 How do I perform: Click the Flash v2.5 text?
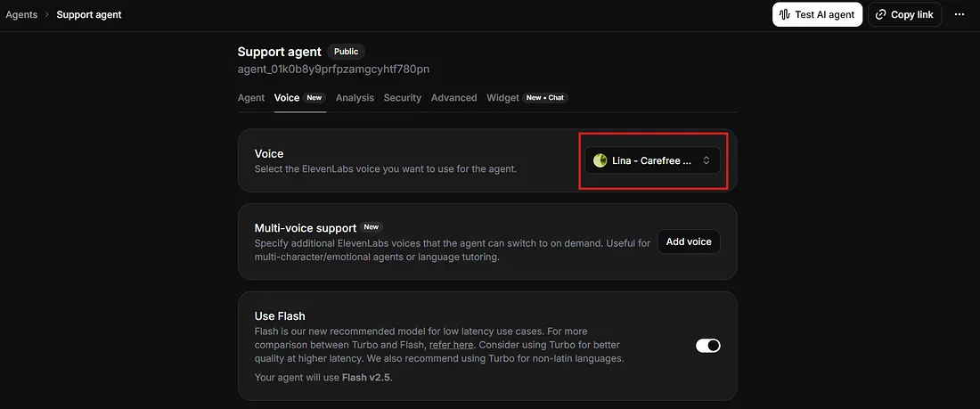pyautogui.click(x=365, y=378)
